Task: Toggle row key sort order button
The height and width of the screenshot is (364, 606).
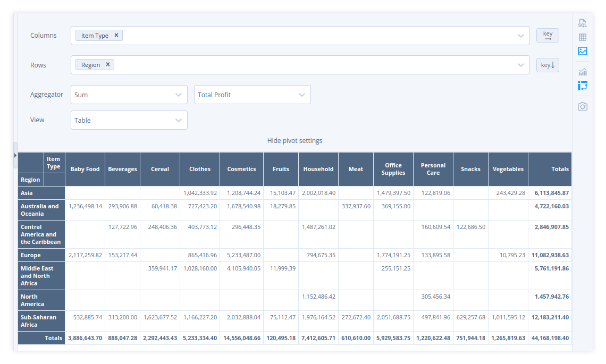Action: tap(548, 65)
